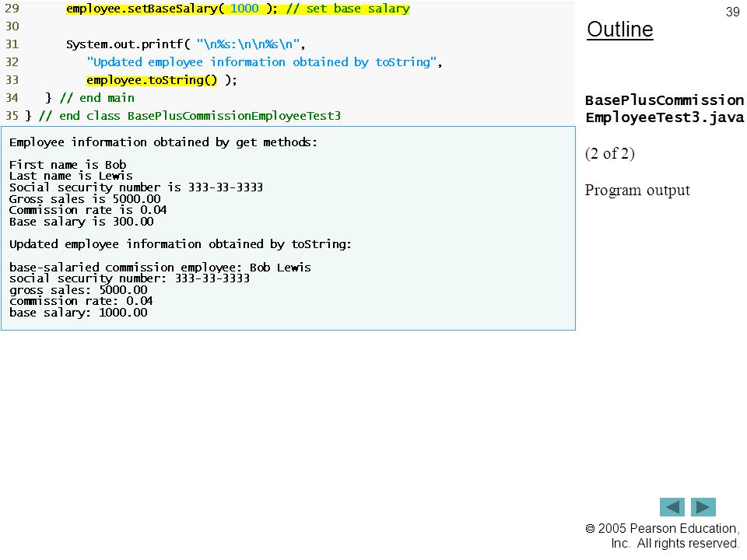Screen dimensions: 747x560
Task: Click the Outline heading link
Action: click(620, 30)
